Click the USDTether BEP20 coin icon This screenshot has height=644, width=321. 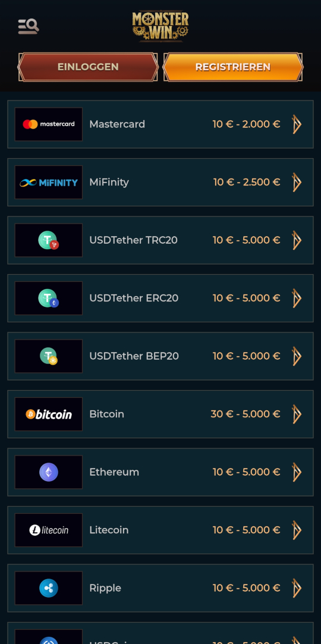[x=48, y=356]
